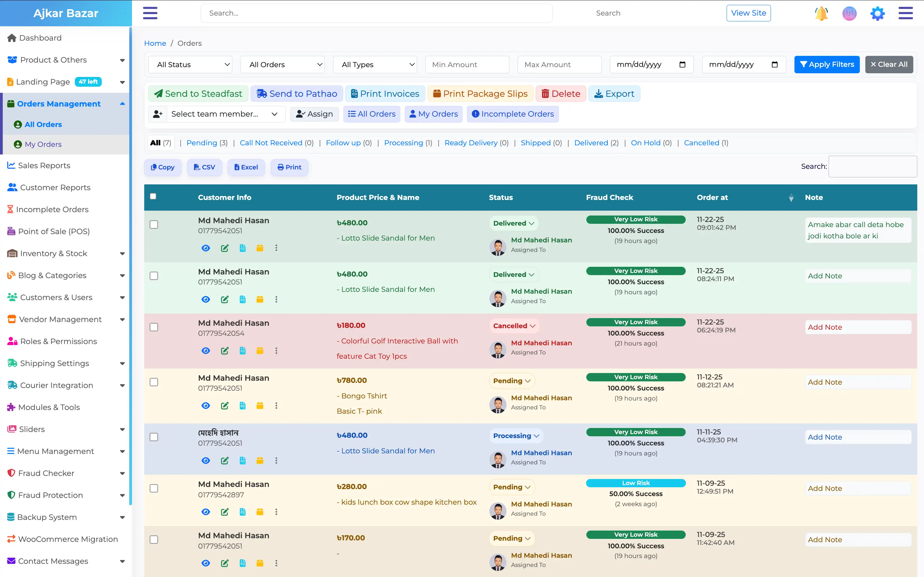Change status on the Pending Bongo Tshirt order
Screen dimensions: 924x577
512,380
